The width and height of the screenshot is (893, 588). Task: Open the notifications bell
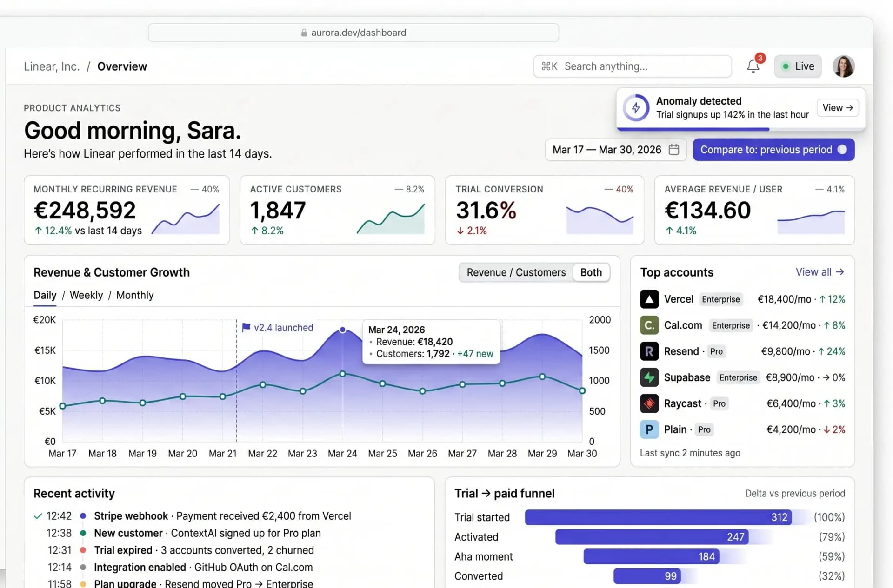point(753,66)
